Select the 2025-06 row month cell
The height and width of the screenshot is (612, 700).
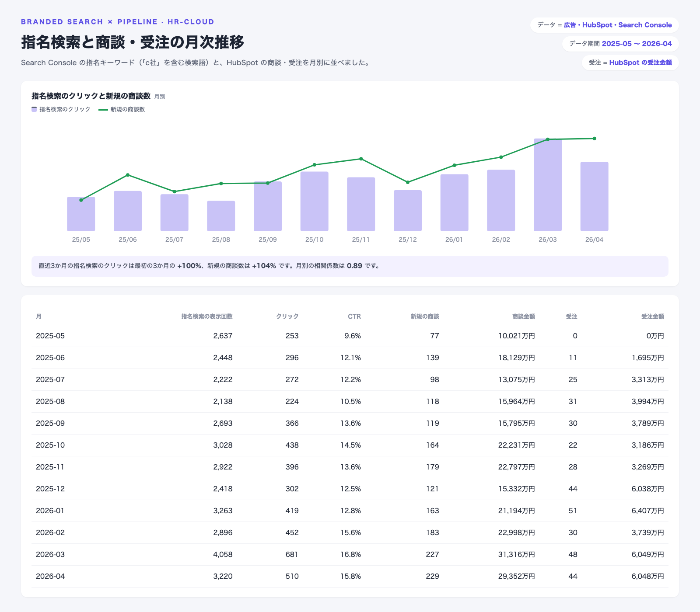pyautogui.click(x=50, y=358)
